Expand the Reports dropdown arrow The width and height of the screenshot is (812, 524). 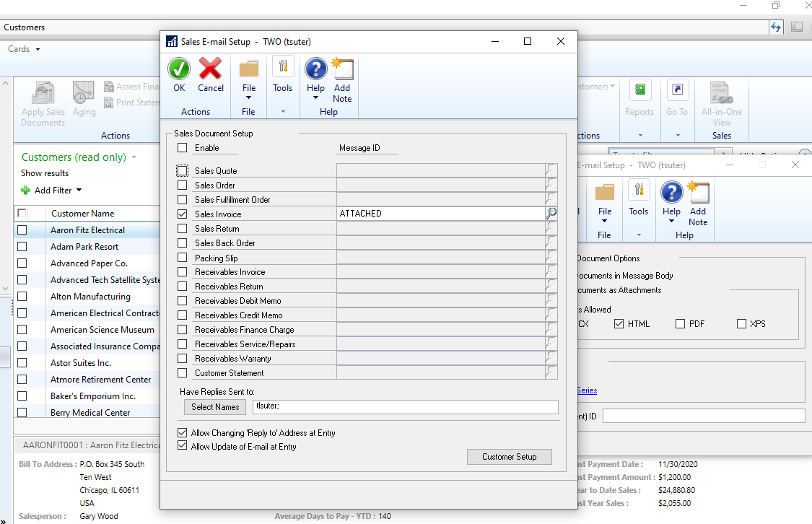pyautogui.click(x=641, y=136)
